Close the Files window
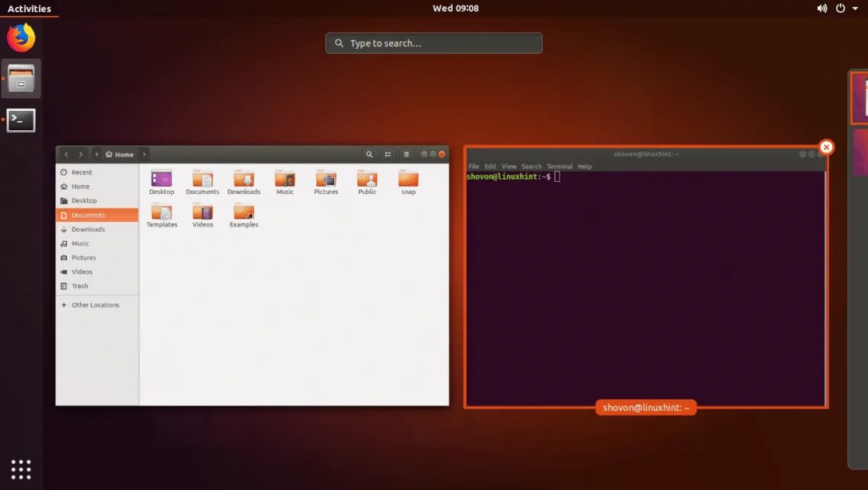This screenshot has width=868, height=490. (x=442, y=154)
